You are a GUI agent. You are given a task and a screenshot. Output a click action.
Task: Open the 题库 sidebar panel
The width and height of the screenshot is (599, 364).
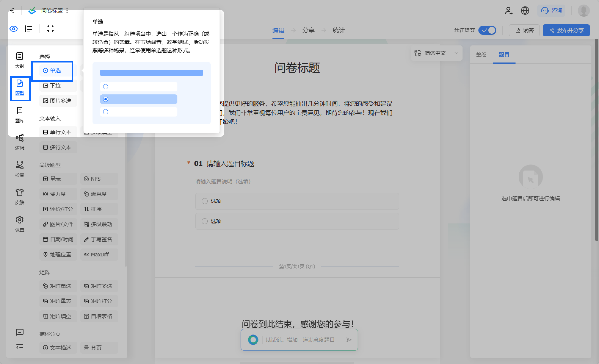(x=20, y=115)
